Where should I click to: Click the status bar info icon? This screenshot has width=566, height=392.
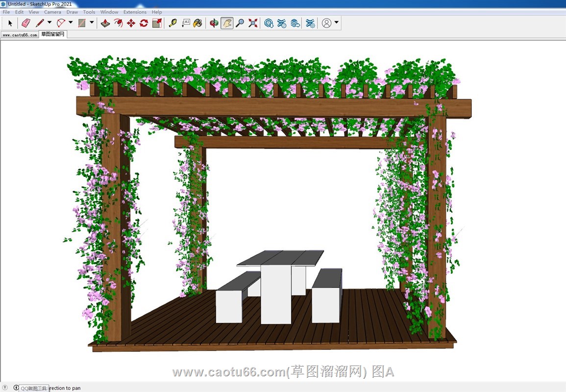16,388
